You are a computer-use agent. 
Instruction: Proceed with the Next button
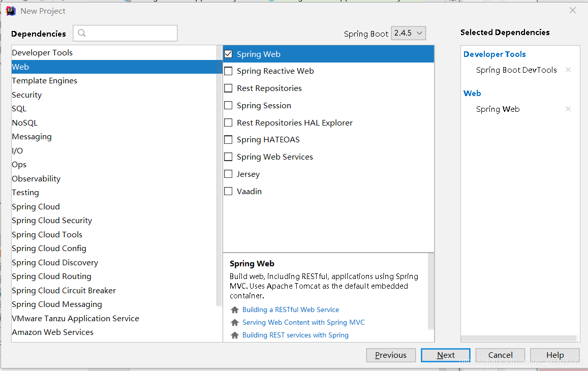click(446, 355)
